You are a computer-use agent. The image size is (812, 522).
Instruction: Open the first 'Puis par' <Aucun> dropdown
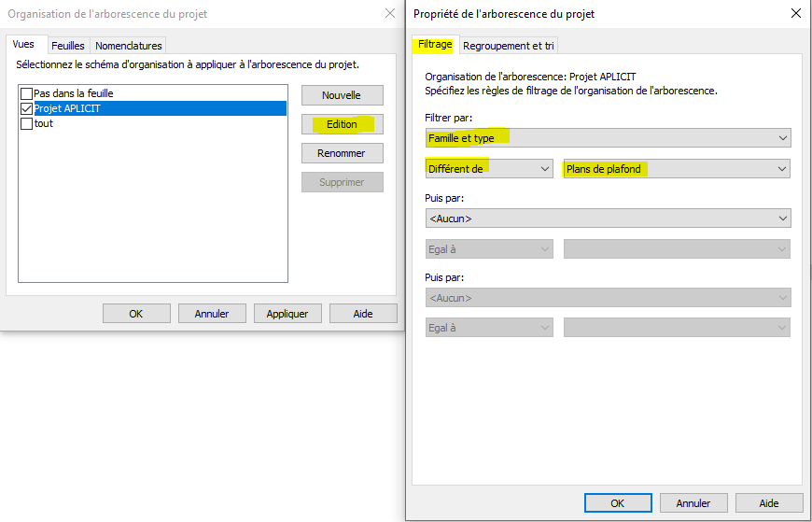[607, 219]
